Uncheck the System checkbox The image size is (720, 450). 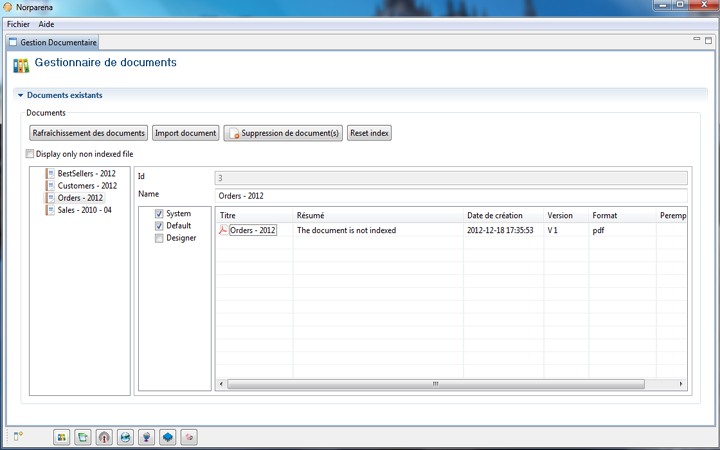(x=159, y=214)
